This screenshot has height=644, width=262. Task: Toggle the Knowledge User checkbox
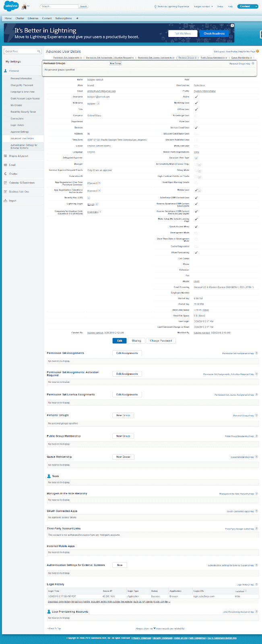click(196, 116)
